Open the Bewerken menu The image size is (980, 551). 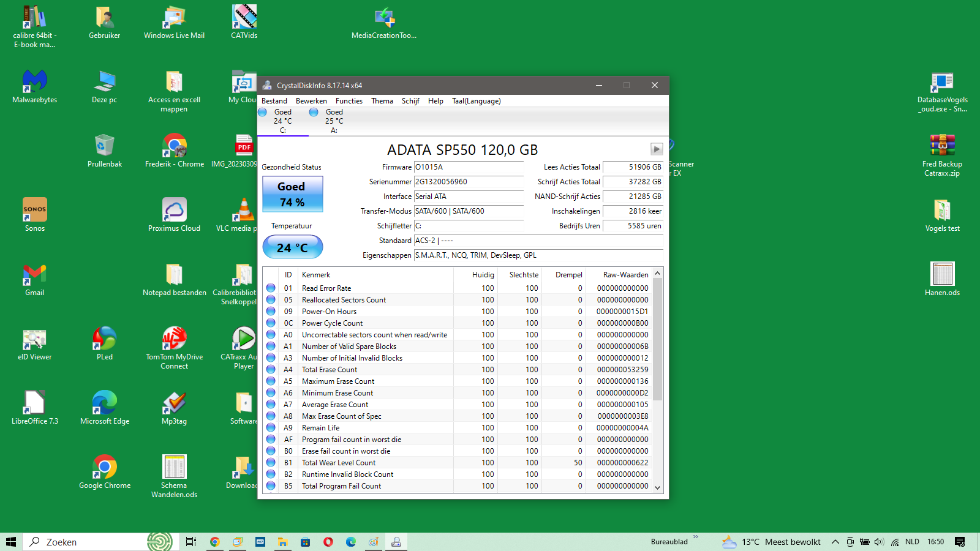point(311,101)
